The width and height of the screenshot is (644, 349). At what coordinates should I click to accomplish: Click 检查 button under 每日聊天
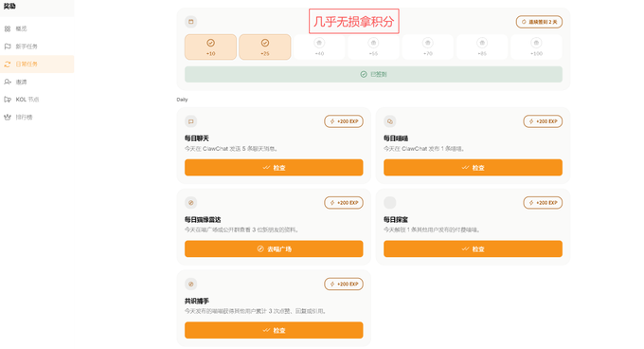[274, 168]
